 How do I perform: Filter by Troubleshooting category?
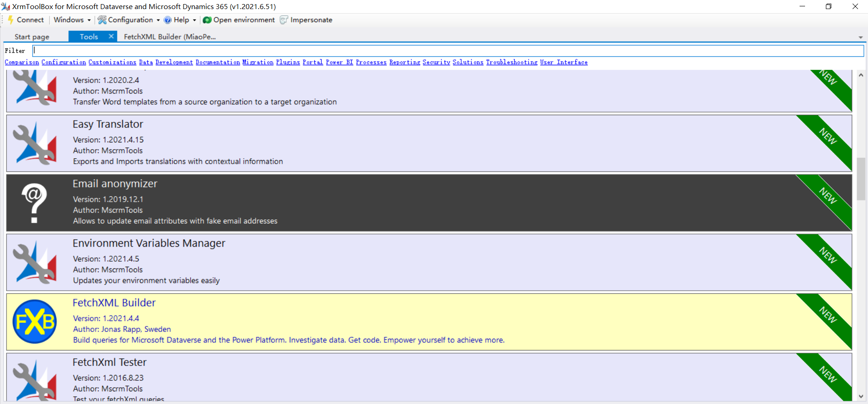point(511,62)
